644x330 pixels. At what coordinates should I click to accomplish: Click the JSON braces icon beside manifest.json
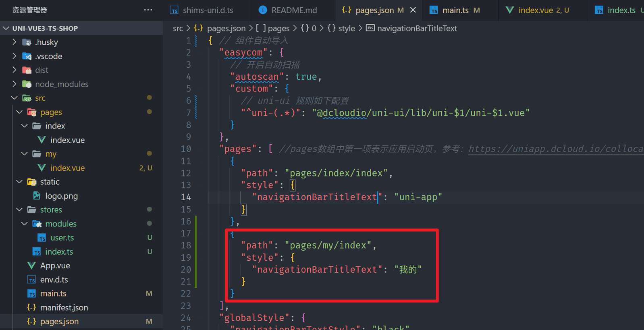pyautogui.click(x=31, y=307)
